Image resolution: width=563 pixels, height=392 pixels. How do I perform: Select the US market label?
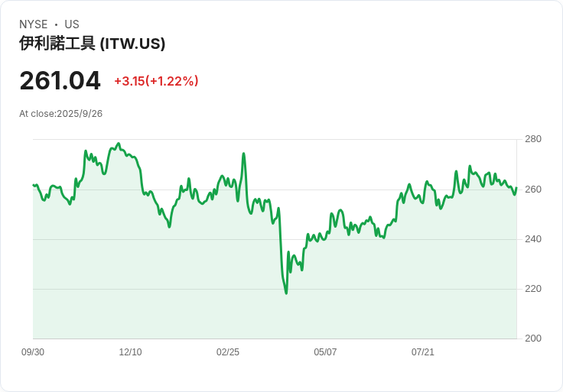(x=72, y=24)
